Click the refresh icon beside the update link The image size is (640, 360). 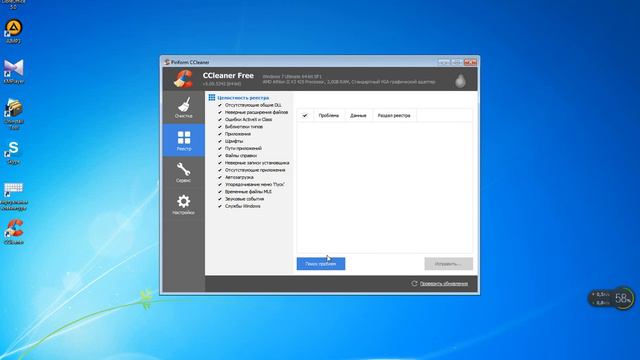(414, 283)
